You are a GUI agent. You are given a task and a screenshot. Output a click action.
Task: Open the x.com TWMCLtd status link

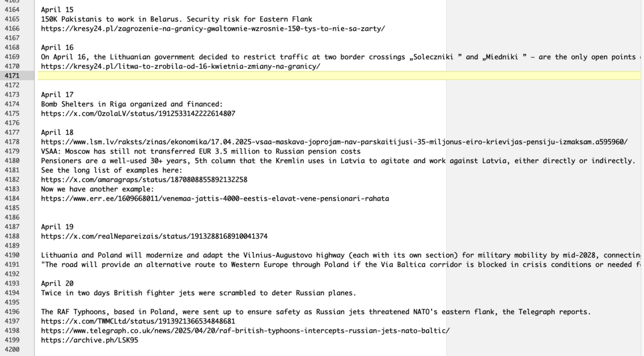[138, 321]
